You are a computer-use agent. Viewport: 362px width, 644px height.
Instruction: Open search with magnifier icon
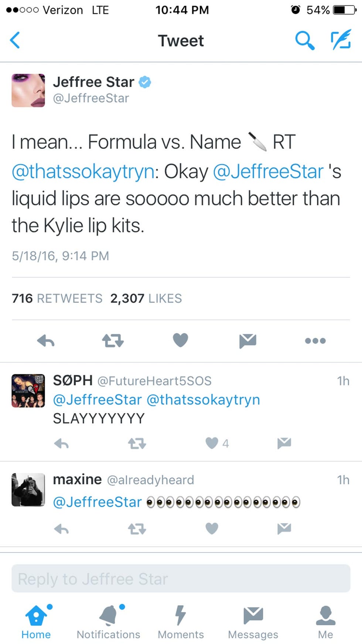pyautogui.click(x=305, y=40)
